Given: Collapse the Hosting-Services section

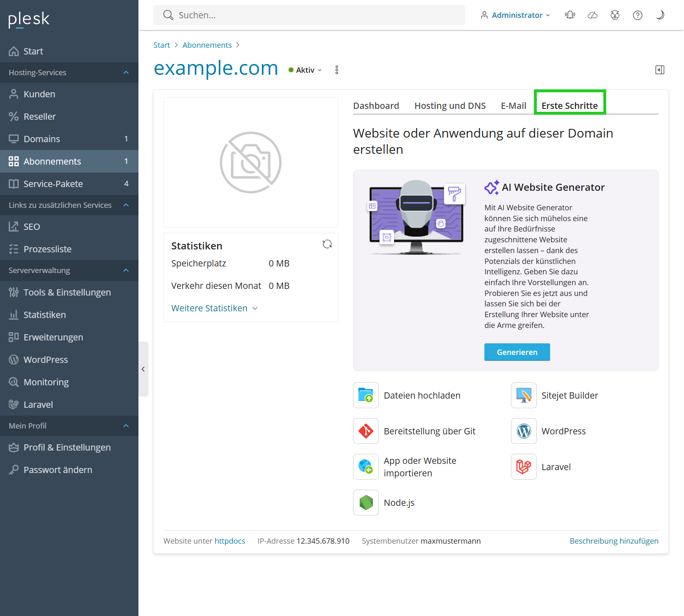Looking at the screenshot, I should click(x=69, y=72).
